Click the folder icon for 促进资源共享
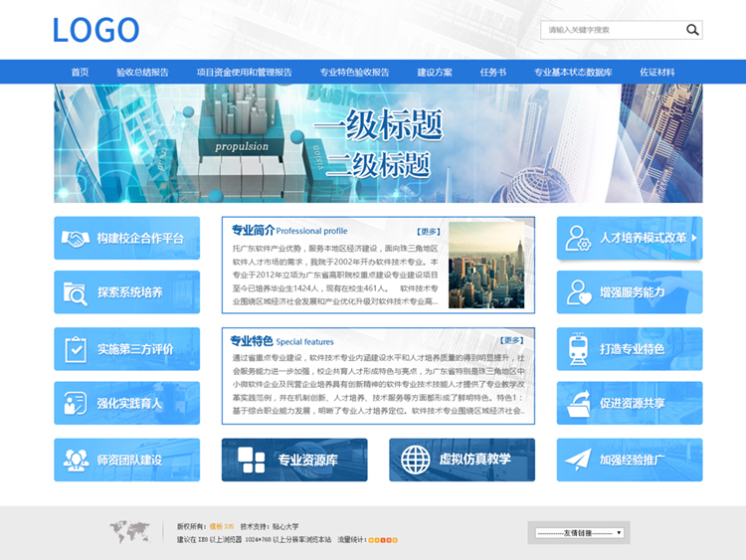This screenshot has height=560, width=746. click(578, 403)
